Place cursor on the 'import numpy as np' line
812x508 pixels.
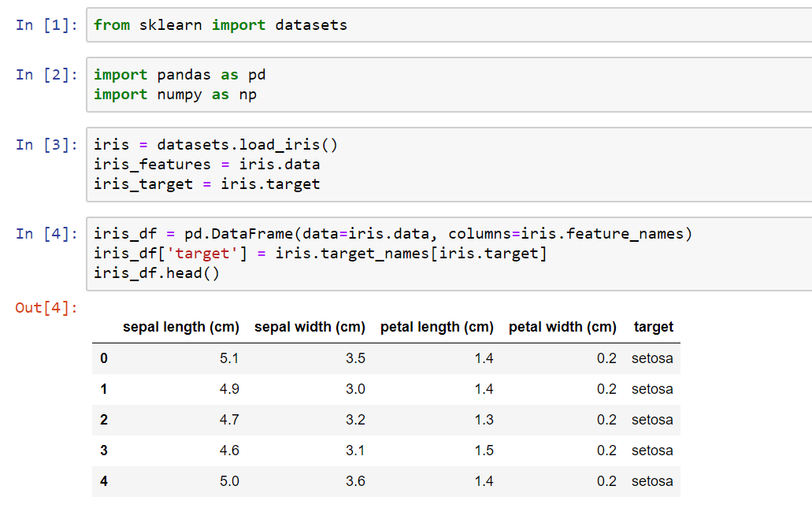click(x=175, y=95)
